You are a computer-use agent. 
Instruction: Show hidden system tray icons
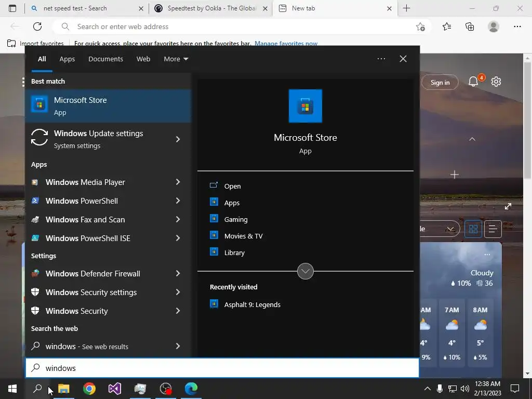click(428, 389)
